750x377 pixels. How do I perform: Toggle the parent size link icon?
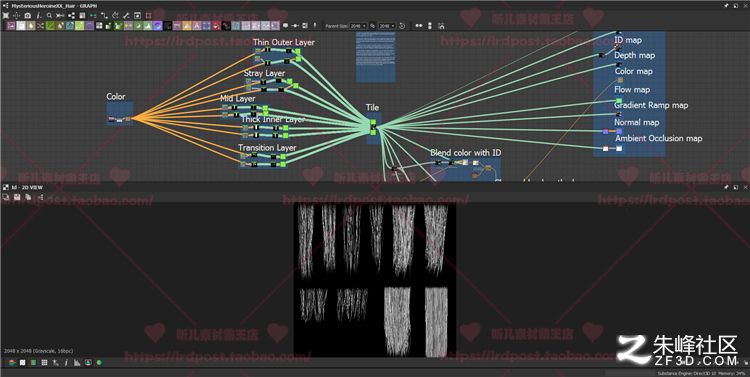point(372,26)
